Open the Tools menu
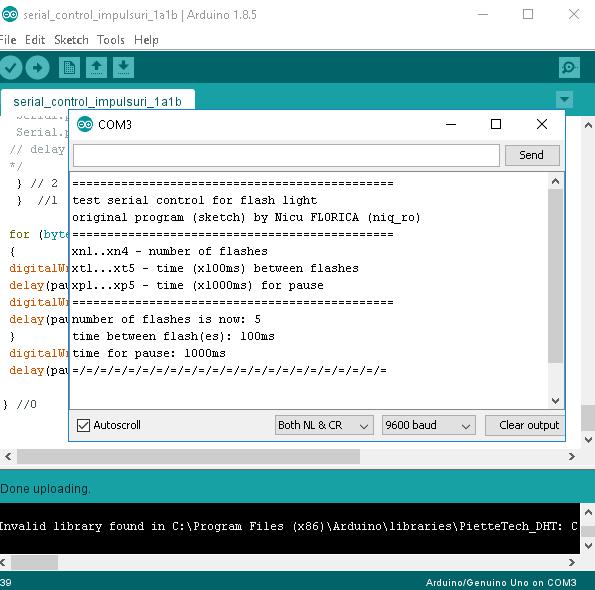595x590 pixels. tap(111, 40)
